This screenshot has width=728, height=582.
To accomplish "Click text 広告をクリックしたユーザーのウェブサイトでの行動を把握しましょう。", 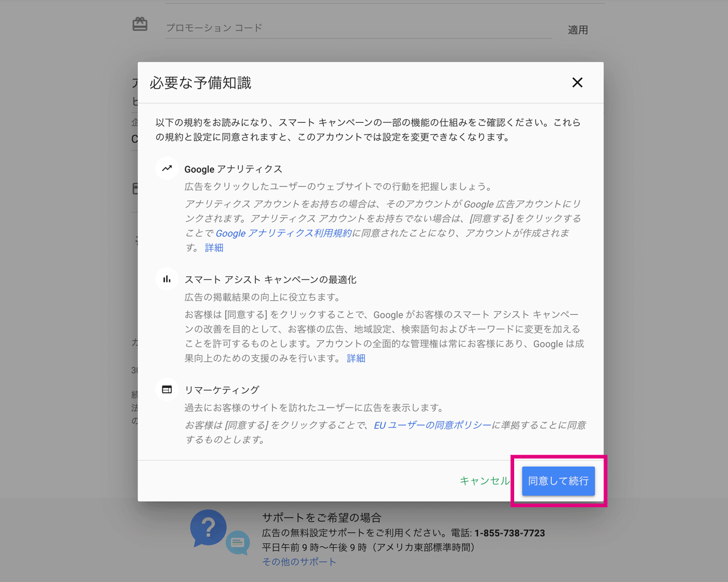I will [x=339, y=186].
